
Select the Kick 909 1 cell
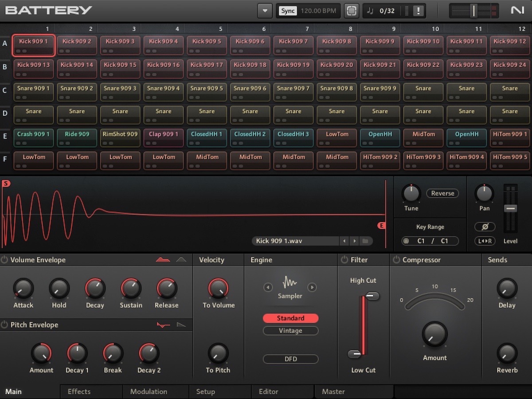[34, 46]
